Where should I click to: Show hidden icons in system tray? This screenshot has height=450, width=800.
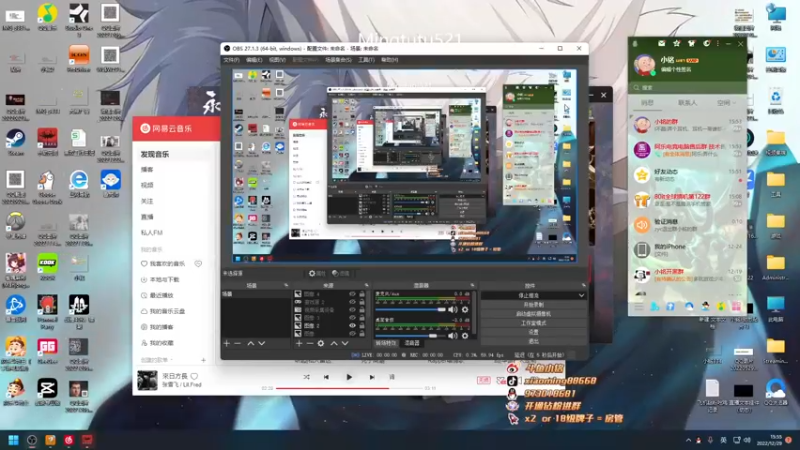(688, 440)
